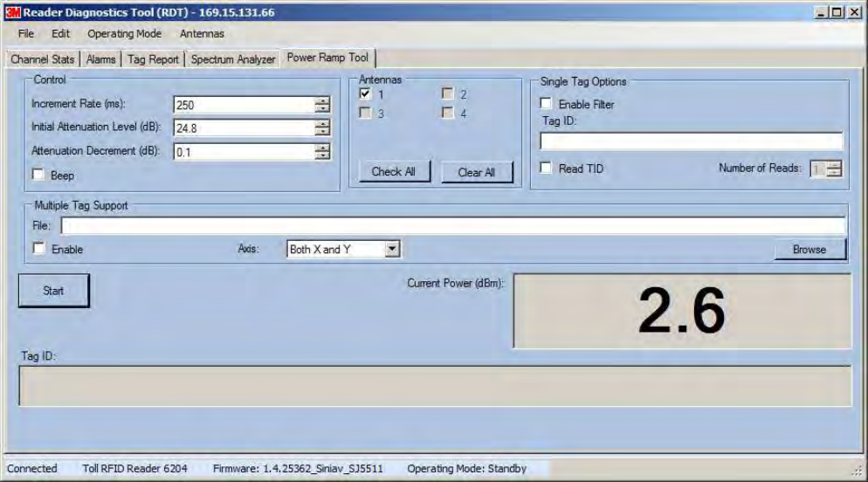Click the Multiple Tag Support File field
Image resolution: width=868 pixels, height=482 pixels.
(x=453, y=225)
